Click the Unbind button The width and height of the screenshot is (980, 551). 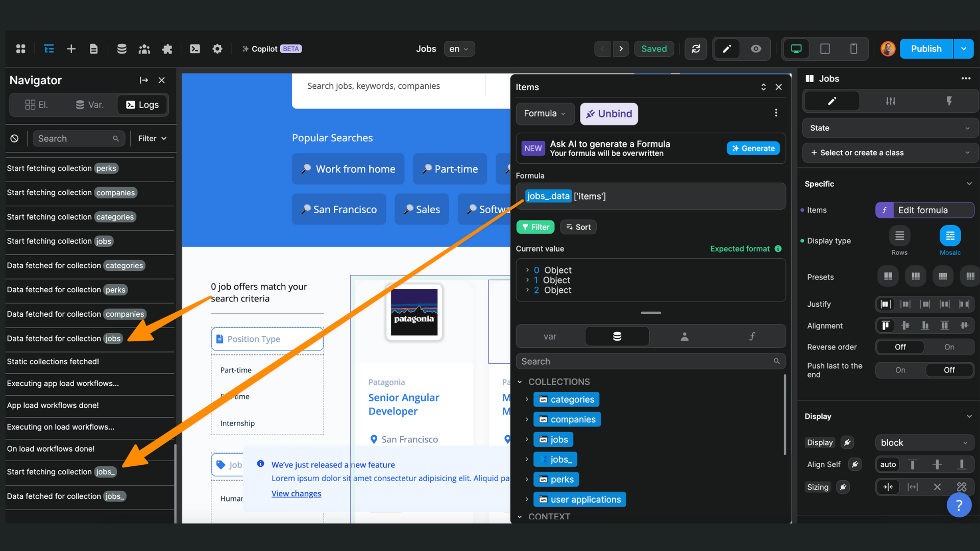(x=609, y=114)
